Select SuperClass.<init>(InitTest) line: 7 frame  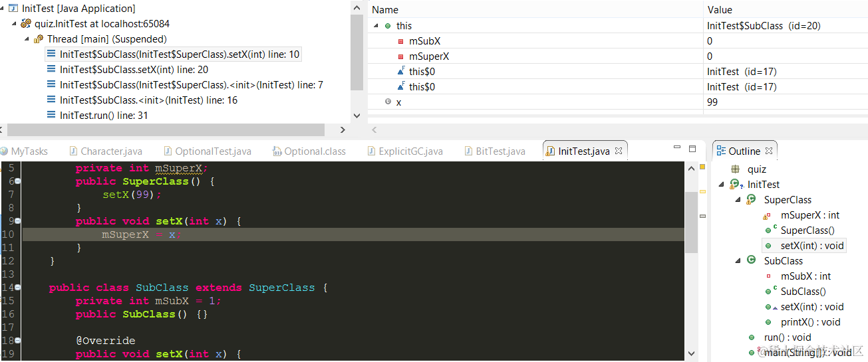192,85
